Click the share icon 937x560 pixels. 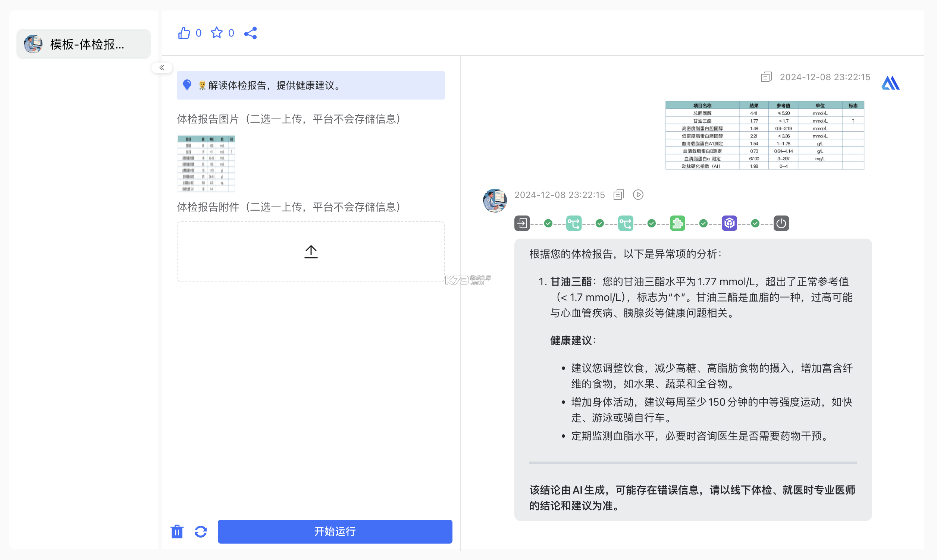click(x=251, y=33)
